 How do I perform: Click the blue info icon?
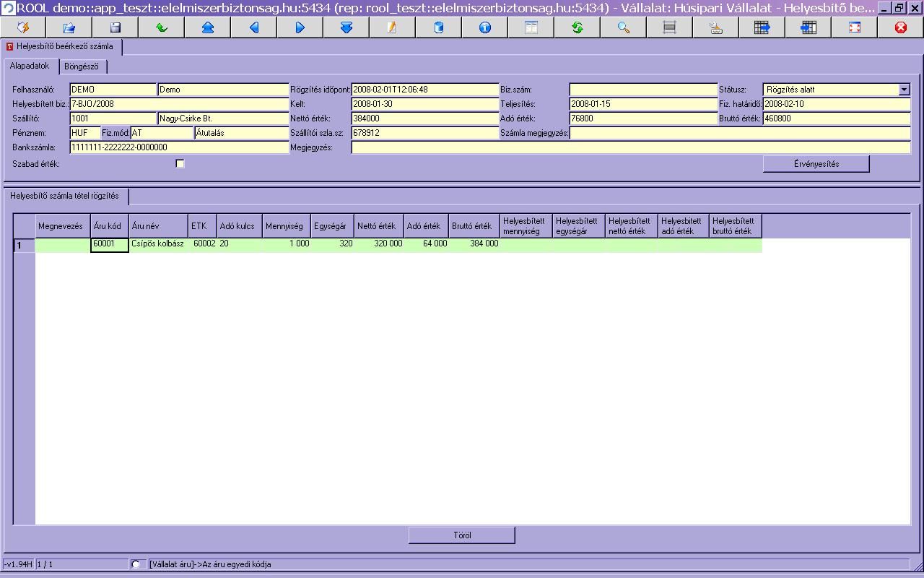(485, 27)
